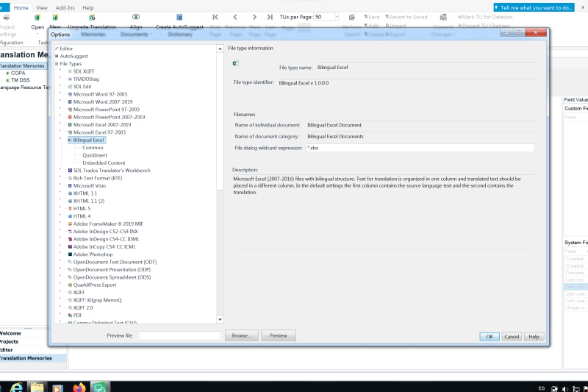The image size is (588, 392).
Task: Click the Align documents ribbon icon
Action: point(136,17)
